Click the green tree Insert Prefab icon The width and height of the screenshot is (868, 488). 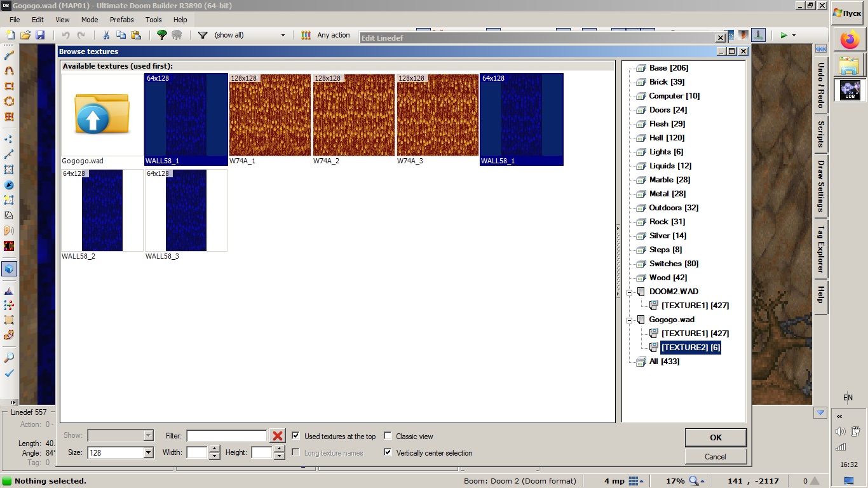click(162, 35)
